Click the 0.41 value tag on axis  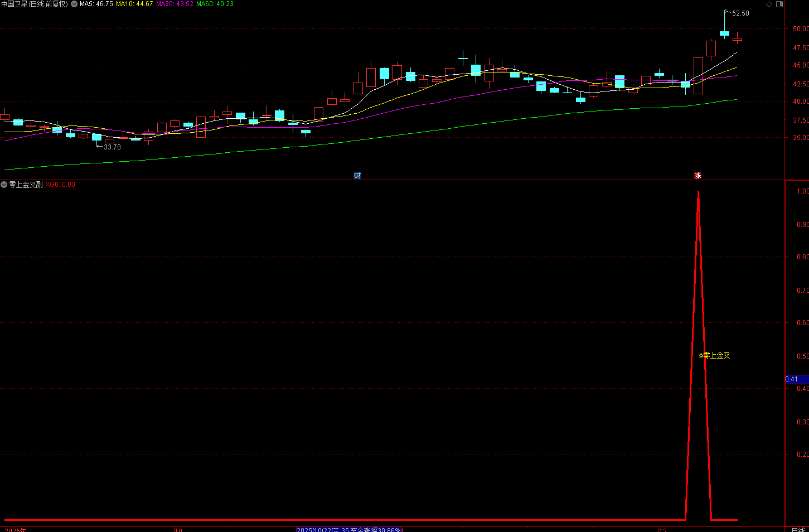[x=796, y=379]
